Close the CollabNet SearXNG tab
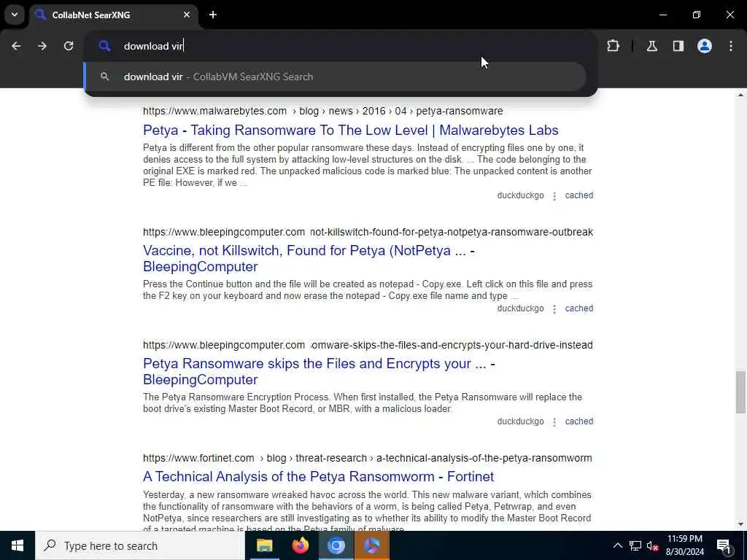This screenshot has height=560, width=747. pyautogui.click(x=187, y=15)
